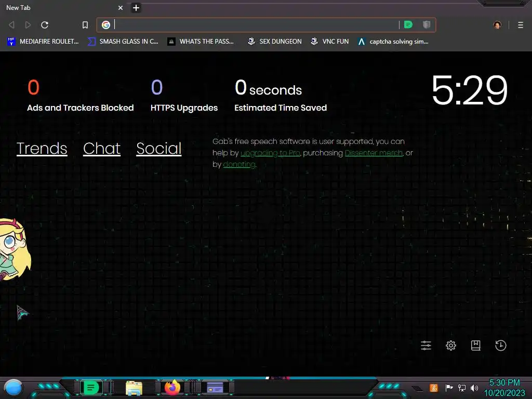The image size is (532, 399).
Task: Open the Social link
Action: click(159, 149)
